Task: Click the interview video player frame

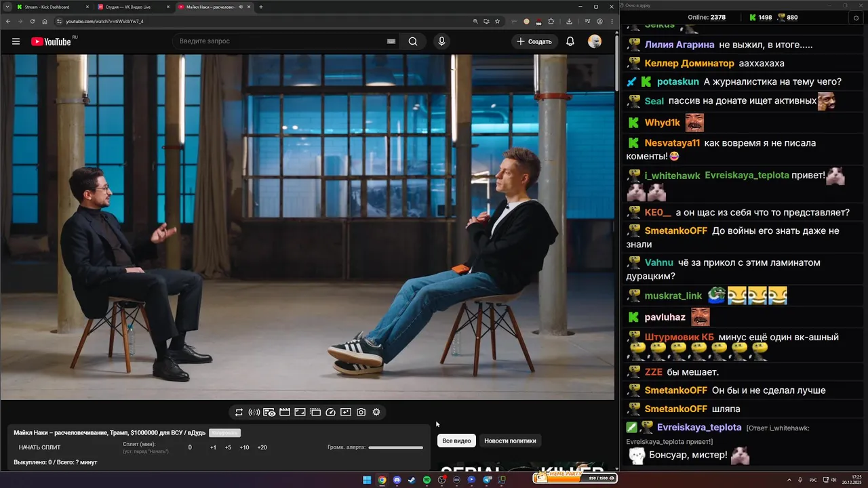Action: [307, 227]
